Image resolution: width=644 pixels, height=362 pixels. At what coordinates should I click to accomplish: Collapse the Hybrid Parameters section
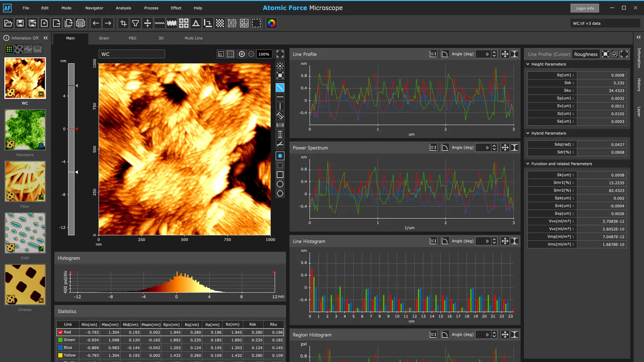[528, 133]
